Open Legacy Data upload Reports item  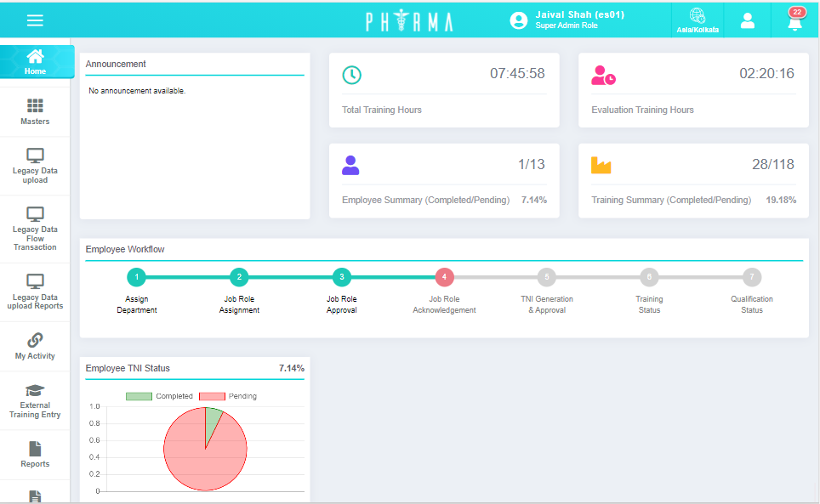[35, 292]
